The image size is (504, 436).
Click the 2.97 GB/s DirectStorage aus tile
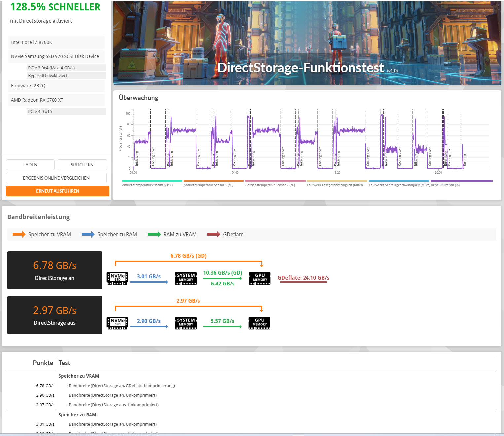(x=55, y=315)
